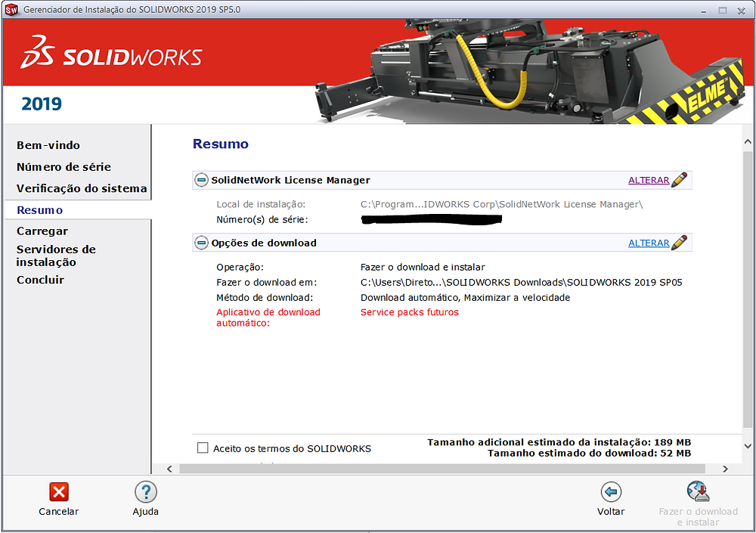Click the Operação label

click(240, 267)
